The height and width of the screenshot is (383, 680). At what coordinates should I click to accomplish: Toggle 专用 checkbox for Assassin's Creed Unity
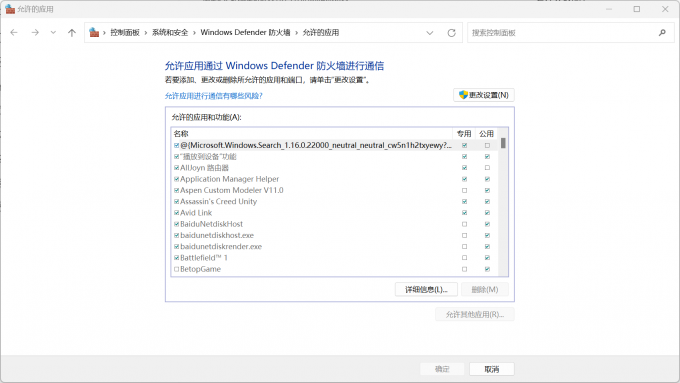[x=464, y=202]
